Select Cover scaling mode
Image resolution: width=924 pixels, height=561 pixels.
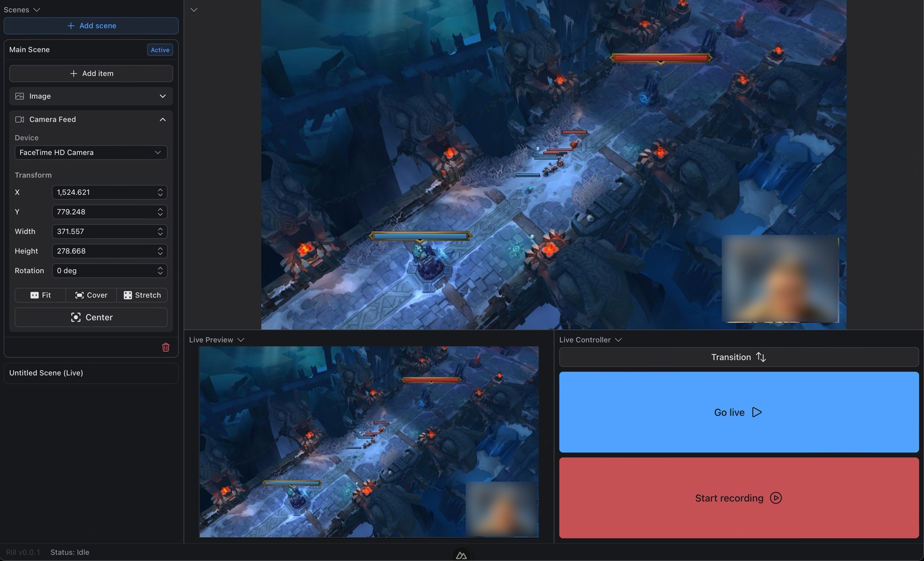point(91,295)
